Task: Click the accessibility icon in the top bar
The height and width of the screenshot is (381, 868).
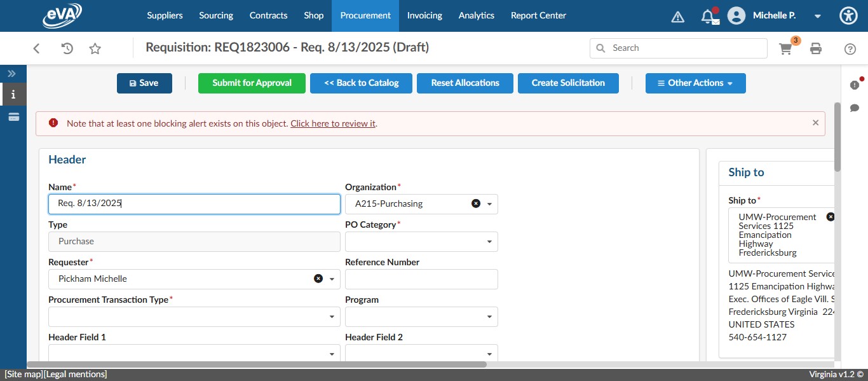Action: [x=848, y=15]
